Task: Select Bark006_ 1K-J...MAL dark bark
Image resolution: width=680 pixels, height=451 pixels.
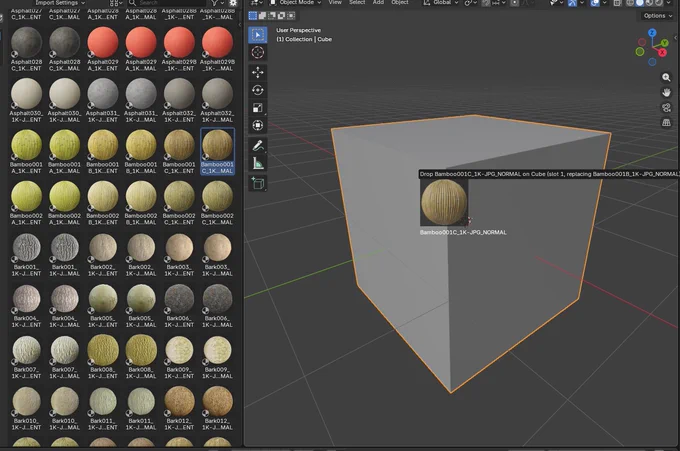Action: click(217, 305)
